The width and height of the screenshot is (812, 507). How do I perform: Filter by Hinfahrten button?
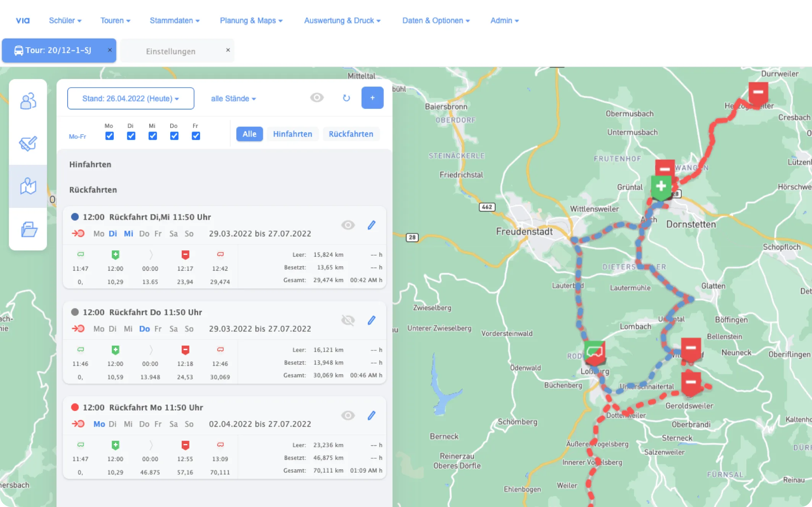coord(292,134)
